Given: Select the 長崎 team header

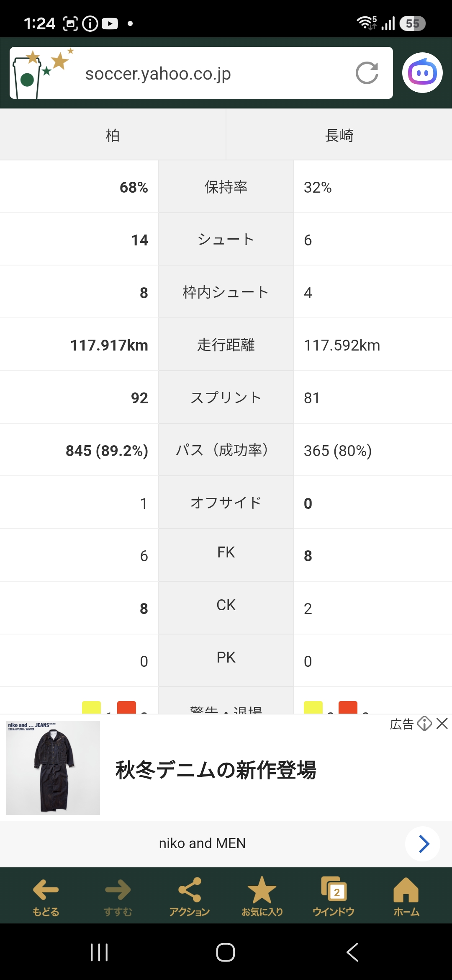Looking at the screenshot, I should (339, 135).
